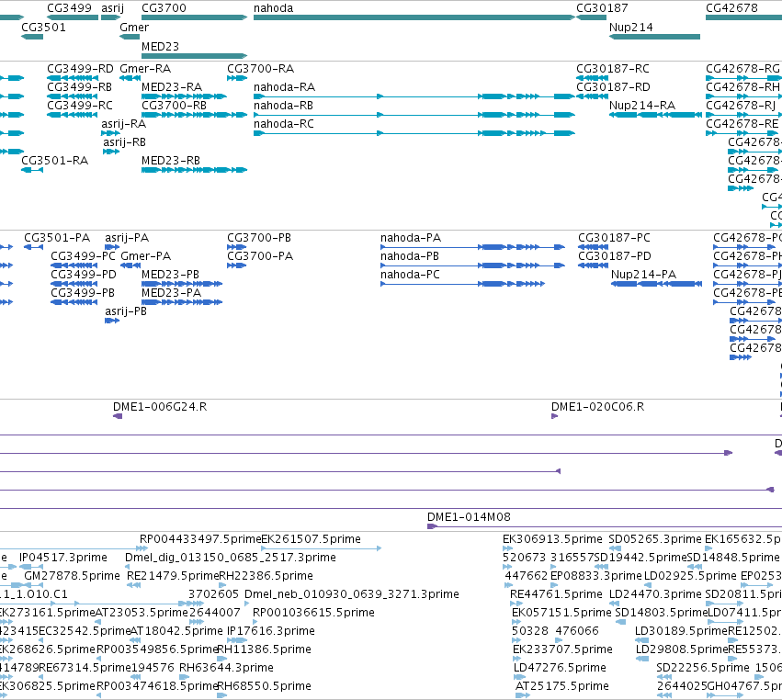Click transcript CG30187-RD label
The width and height of the screenshot is (782, 700).
(614, 86)
